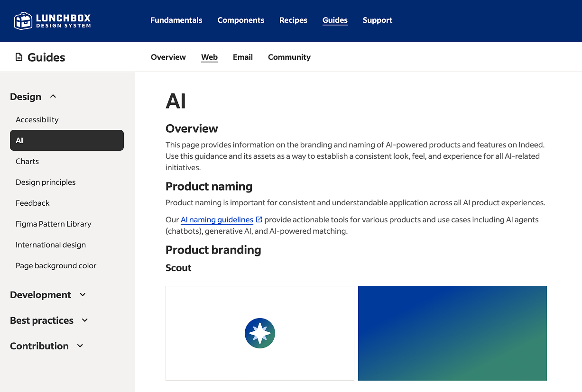Viewport: 582px width, 392px height.
Task: Click the Product naming heading
Action: 209,186
